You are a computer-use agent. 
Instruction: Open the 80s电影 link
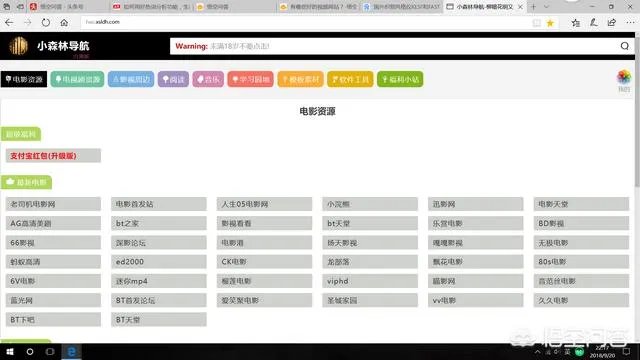581,262
